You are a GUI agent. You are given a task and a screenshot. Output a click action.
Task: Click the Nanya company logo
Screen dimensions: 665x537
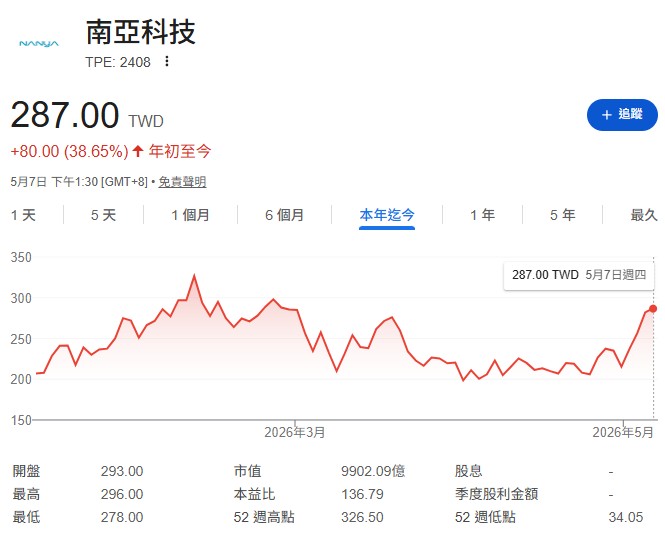pos(39,44)
